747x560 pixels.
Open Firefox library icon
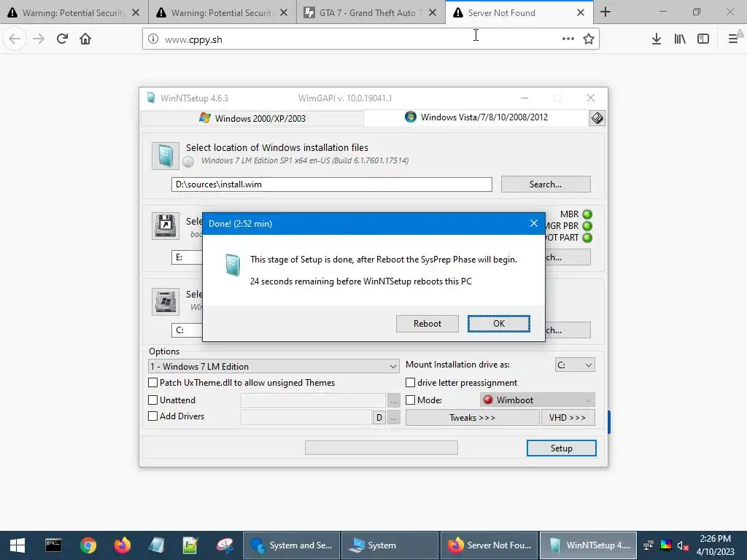point(680,39)
